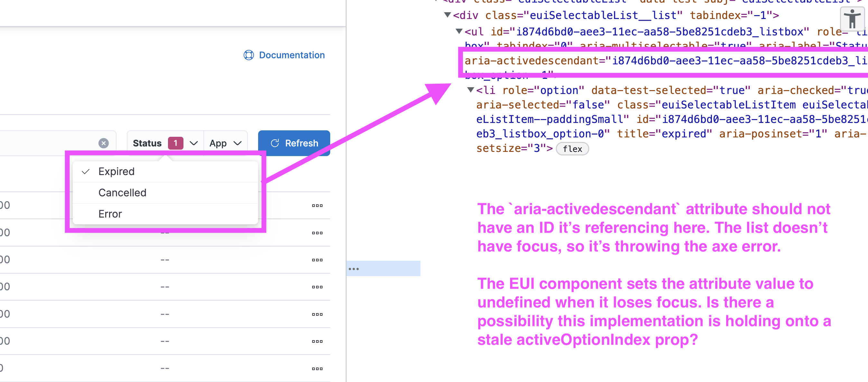Screen dimensions: 868x382
Task: Click the checkmark icon next to Expired
Action: point(86,172)
